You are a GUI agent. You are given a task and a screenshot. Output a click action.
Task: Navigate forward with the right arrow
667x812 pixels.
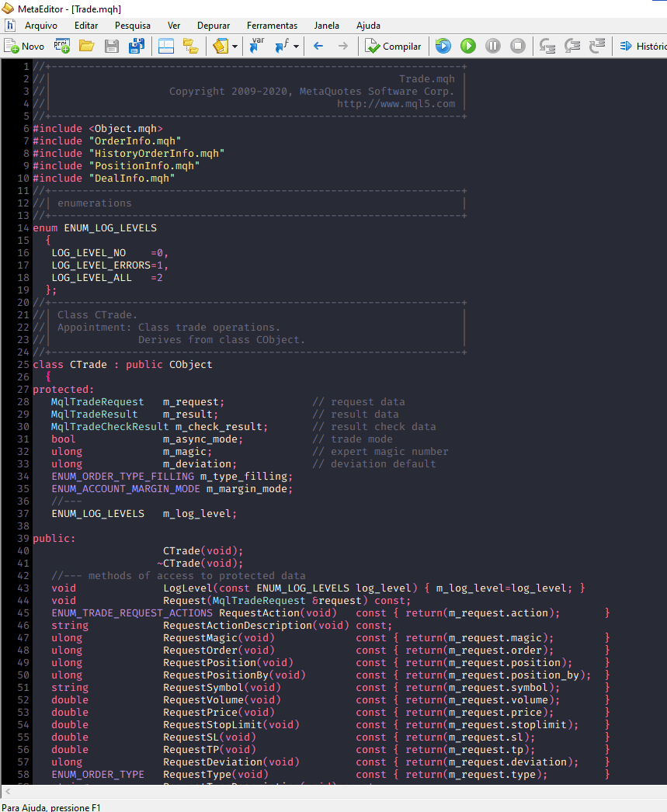pyautogui.click(x=343, y=46)
